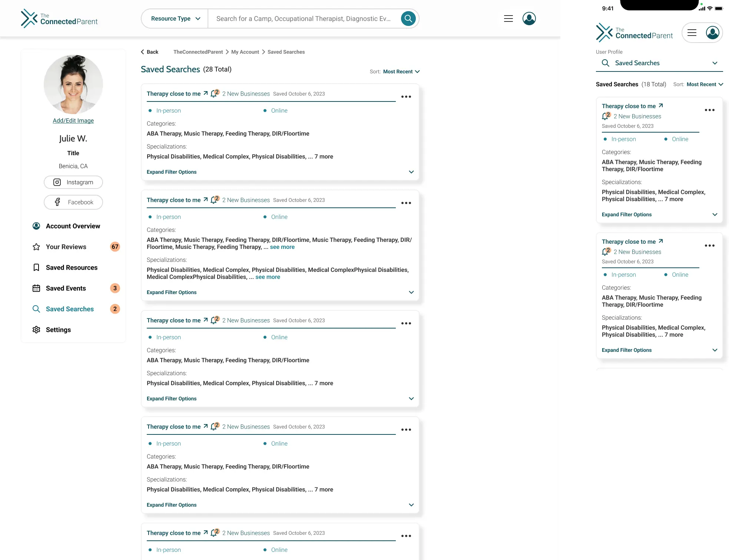Click see more under Specializations

tap(268, 277)
